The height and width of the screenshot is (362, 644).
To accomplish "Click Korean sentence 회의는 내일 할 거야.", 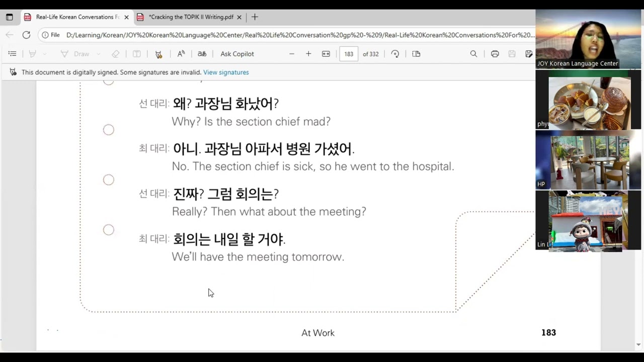I will point(229,239).
